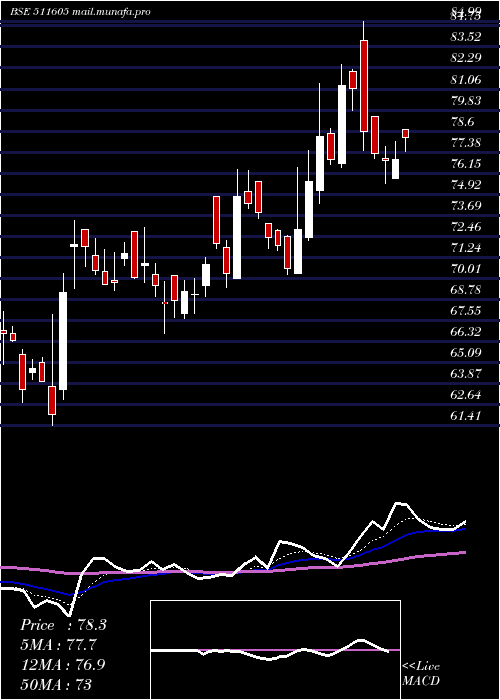This screenshot has height=700, width=500.
Task: Click the 73.69 price axis label
Action: point(466,205)
